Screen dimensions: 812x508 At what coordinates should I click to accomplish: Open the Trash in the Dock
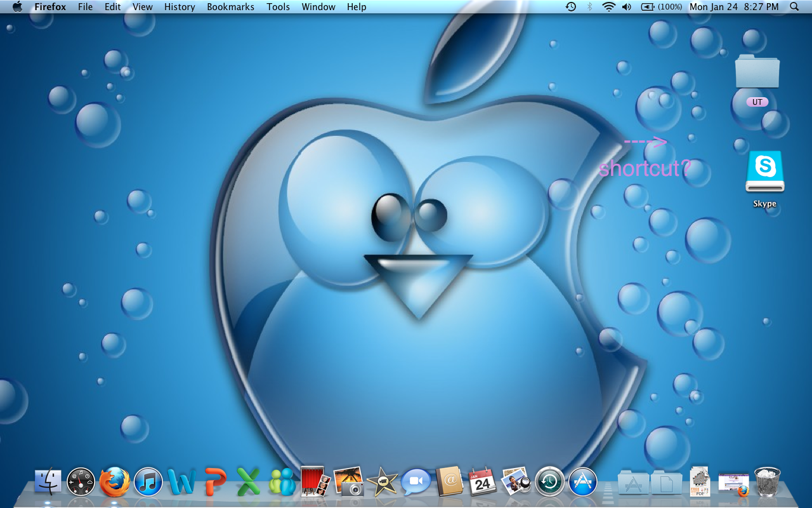click(767, 482)
